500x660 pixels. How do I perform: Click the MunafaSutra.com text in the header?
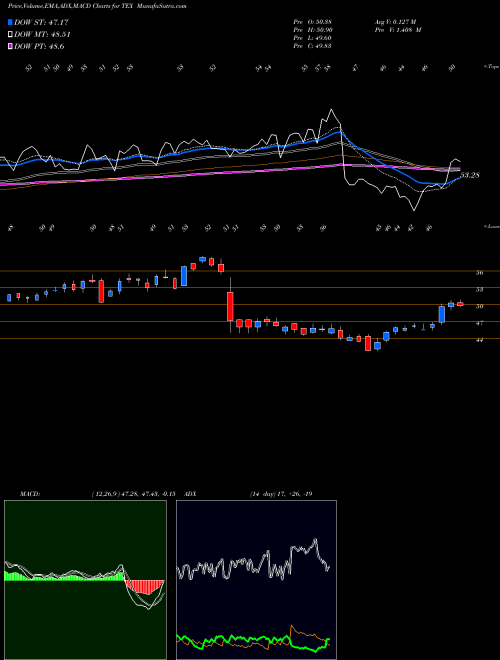(x=160, y=6)
